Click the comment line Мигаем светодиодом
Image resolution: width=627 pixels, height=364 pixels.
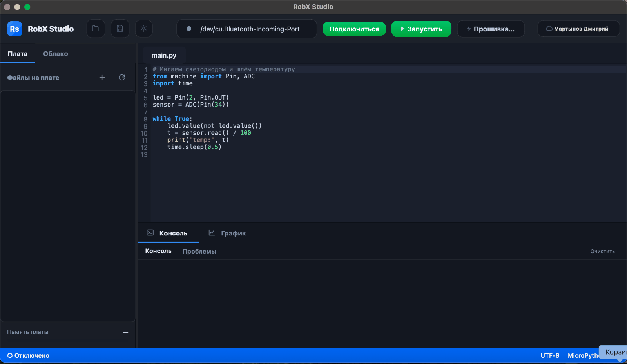click(223, 69)
